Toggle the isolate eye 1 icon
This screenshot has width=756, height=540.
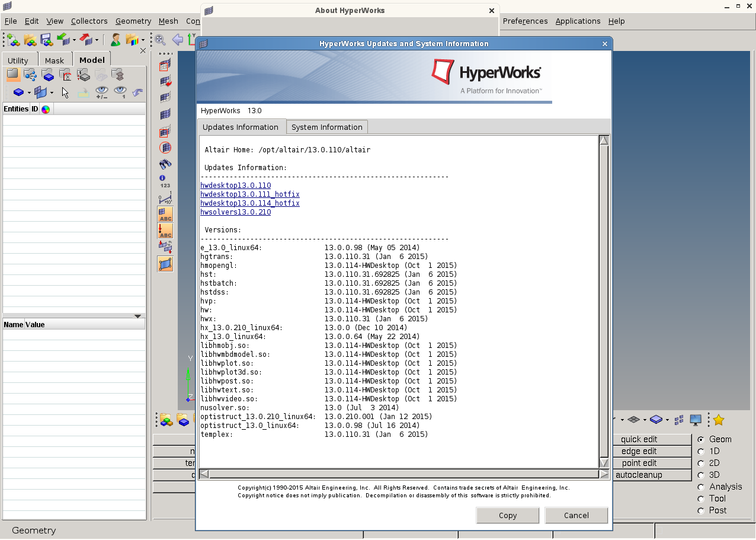tap(120, 92)
